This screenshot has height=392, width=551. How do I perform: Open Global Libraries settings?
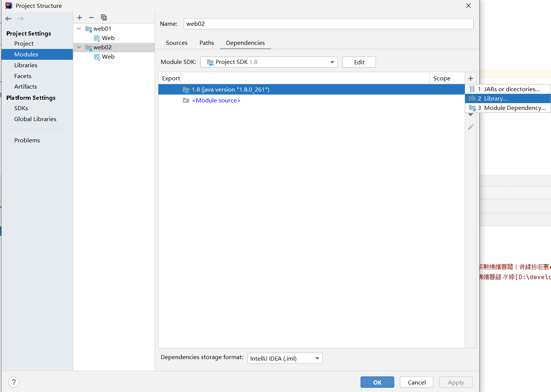coord(35,119)
